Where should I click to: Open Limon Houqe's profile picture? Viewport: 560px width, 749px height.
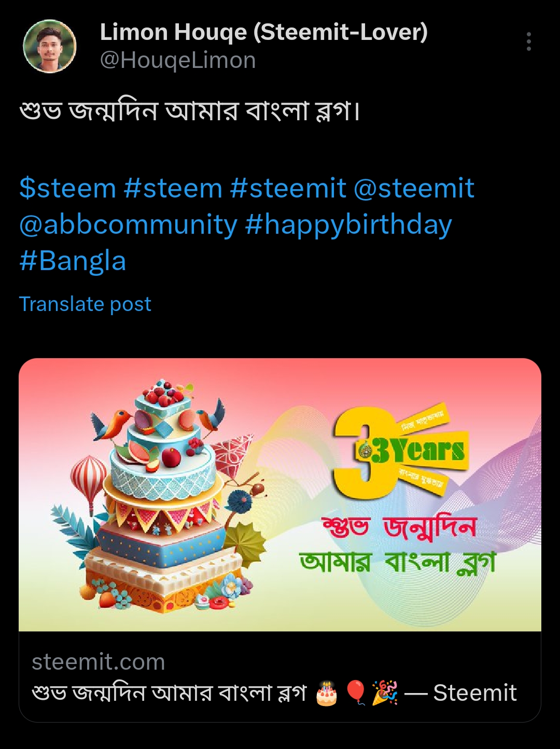point(50,46)
